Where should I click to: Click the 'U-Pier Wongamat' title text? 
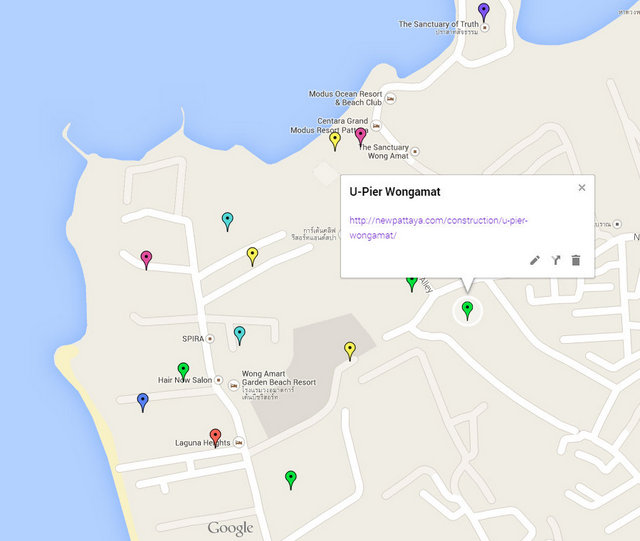click(395, 192)
